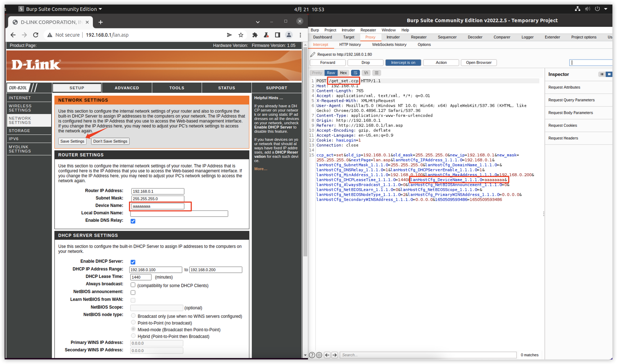Open the ADVANCED router tab
This screenshot has width=617, height=364.
127,88
